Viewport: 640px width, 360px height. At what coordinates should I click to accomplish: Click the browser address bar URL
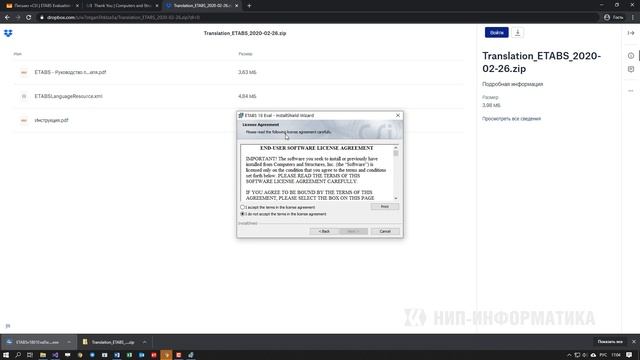coord(123,18)
